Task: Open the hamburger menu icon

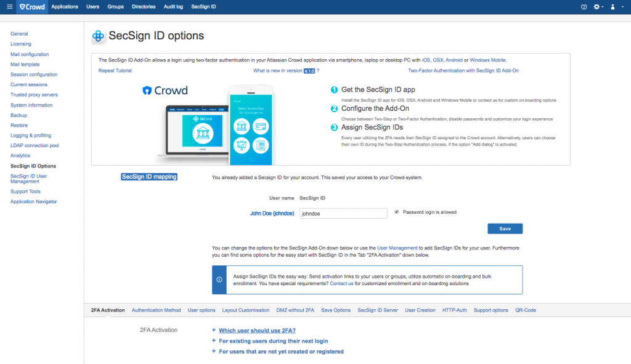Action: click(9, 7)
